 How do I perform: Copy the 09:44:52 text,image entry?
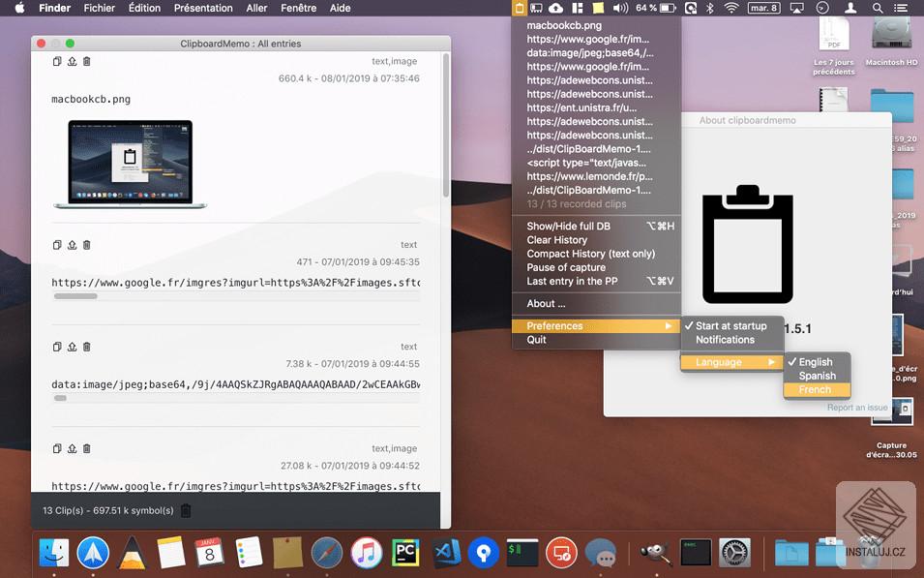pos(57,449)
